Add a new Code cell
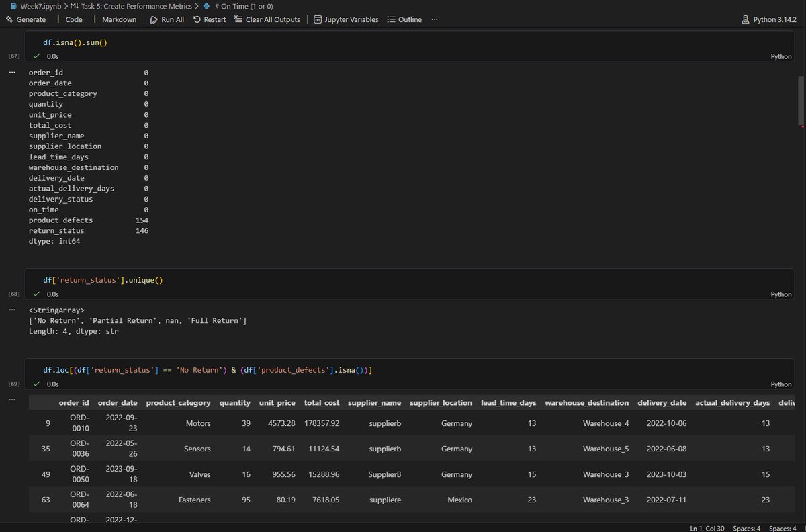 pos(68,19)
